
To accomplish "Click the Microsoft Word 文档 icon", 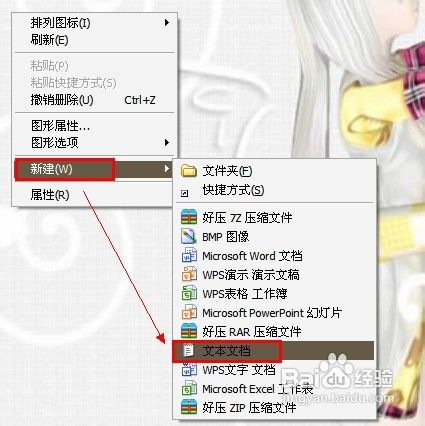I will (189, 256).
